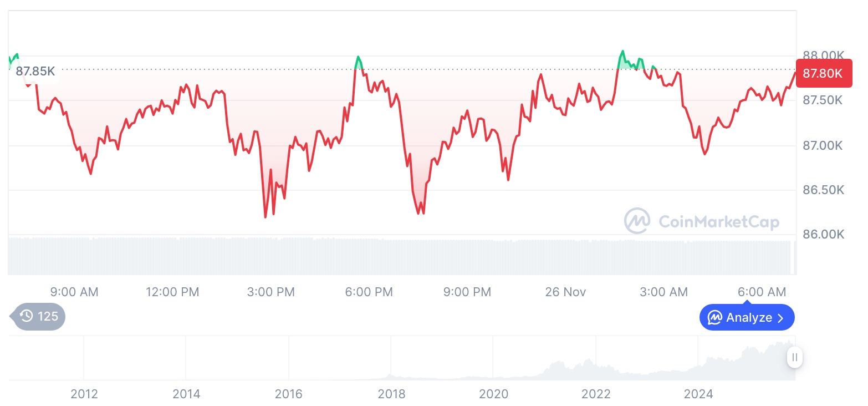This screenshot has width=868, height=406.
Task: Click the 26 Nov date axis label
Action: (565, 292)
